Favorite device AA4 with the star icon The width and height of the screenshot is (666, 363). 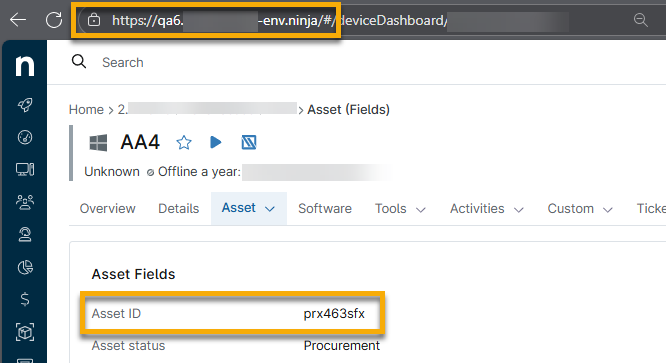pyautogui.click(x=183, y=142)
